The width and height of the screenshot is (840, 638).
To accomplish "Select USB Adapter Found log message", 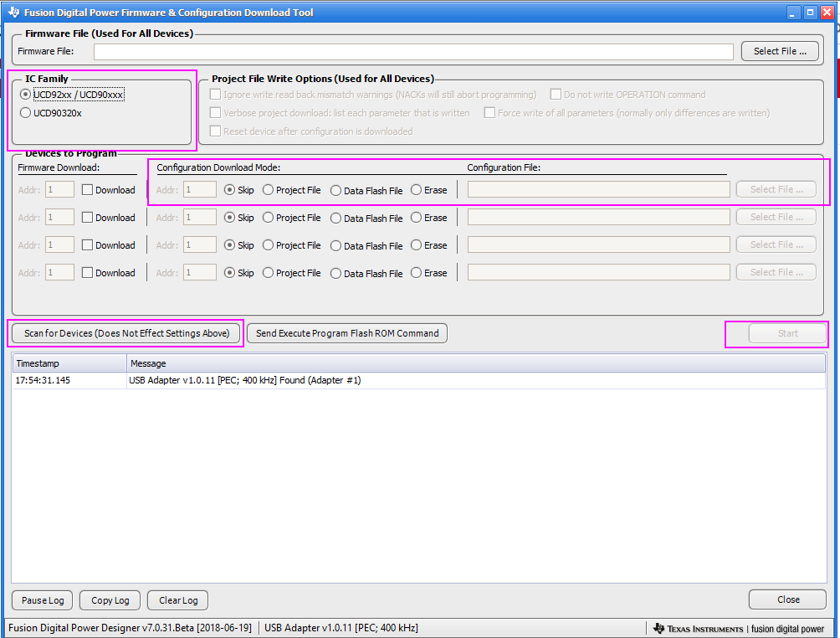I will click(245, 380).
